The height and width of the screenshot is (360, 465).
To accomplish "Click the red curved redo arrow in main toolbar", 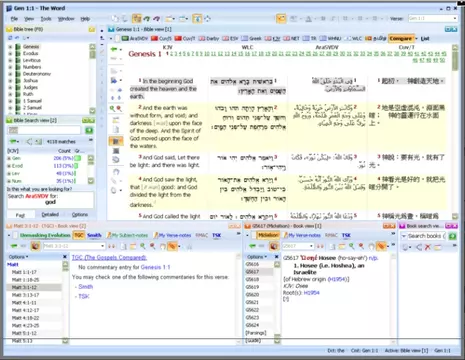I will pyautogui.click(x=156, y=19).
